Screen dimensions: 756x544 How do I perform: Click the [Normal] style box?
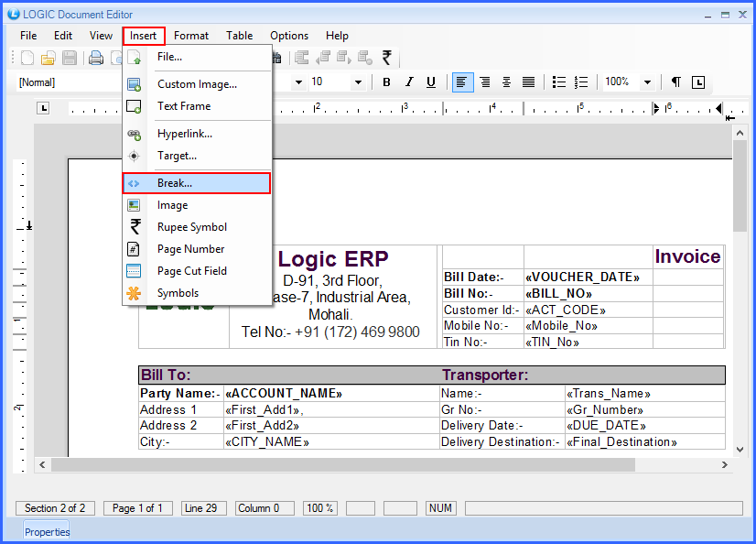[x=68, y=82]
